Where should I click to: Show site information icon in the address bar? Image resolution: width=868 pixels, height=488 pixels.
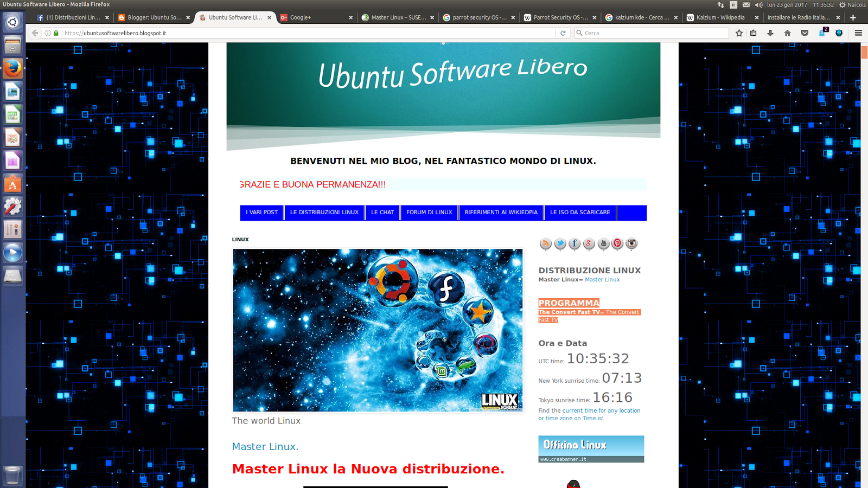[48, 33]
